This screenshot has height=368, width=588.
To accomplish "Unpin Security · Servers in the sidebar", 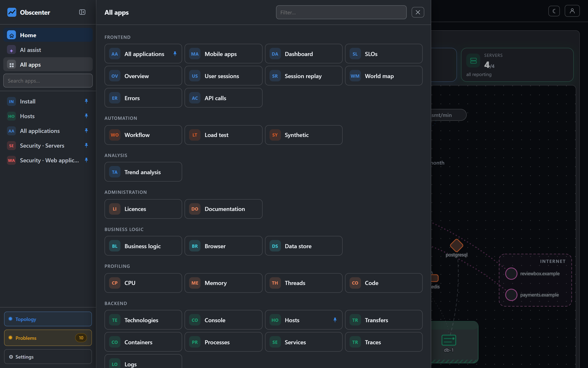I will 86,145.
